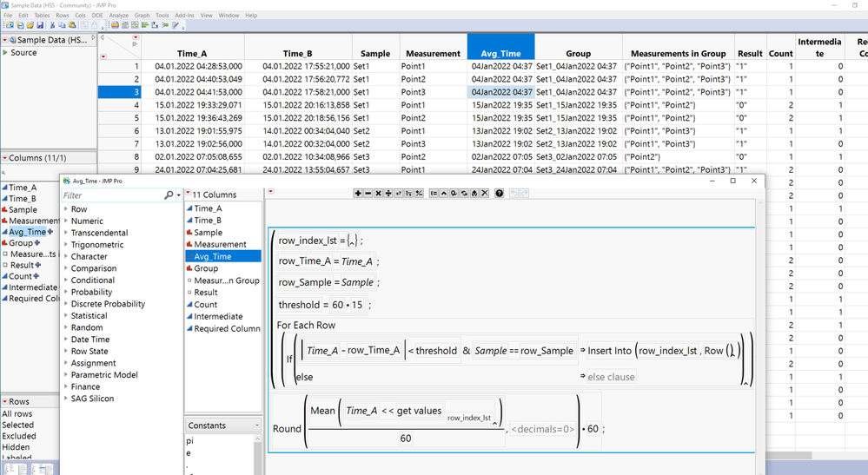The image size is (868, 475).
Task: Click the subtract (minus) operator icon
Action: pyautogui.click(x=368, y=194)
